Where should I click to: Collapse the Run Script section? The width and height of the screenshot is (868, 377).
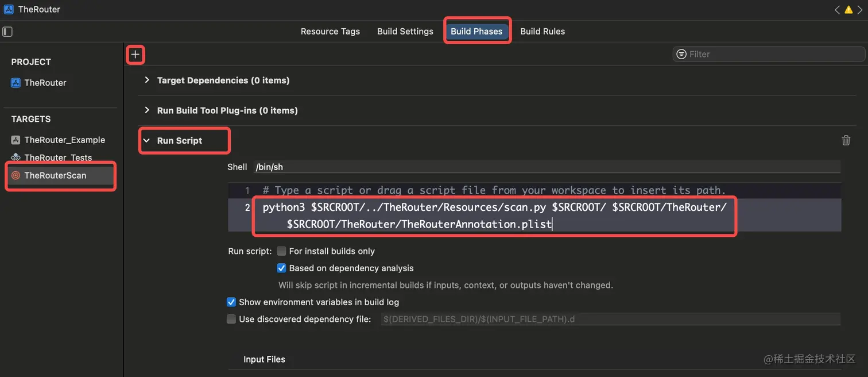(146, 140)
